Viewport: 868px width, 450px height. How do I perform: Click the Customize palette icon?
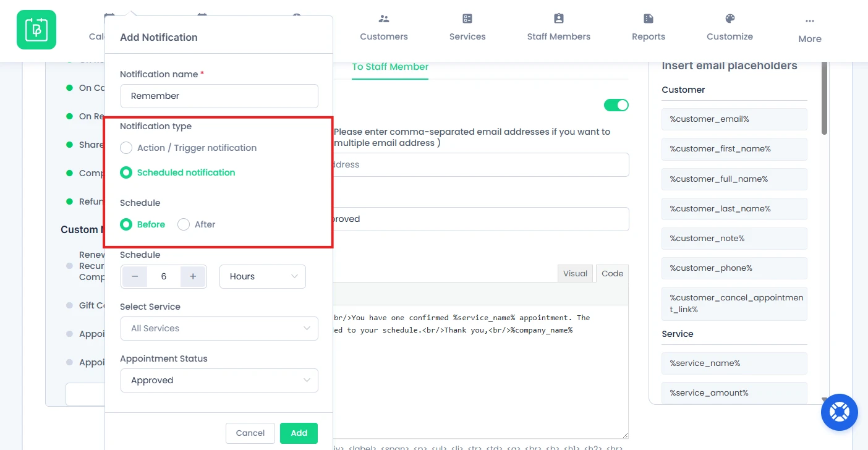730,19
